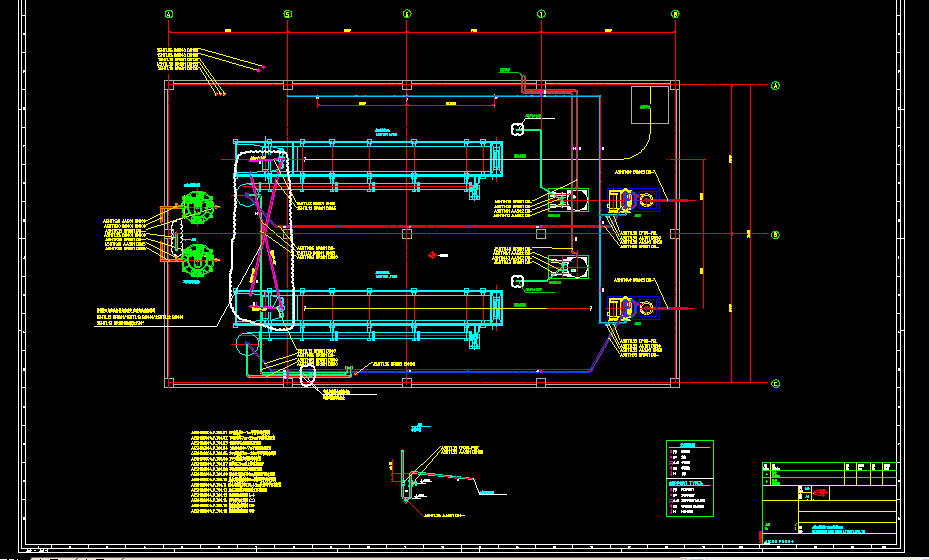This screenshot has height=560, width=929.
Task: Click the upper blue pump unit at right
Action: click(x=630, y=201)
